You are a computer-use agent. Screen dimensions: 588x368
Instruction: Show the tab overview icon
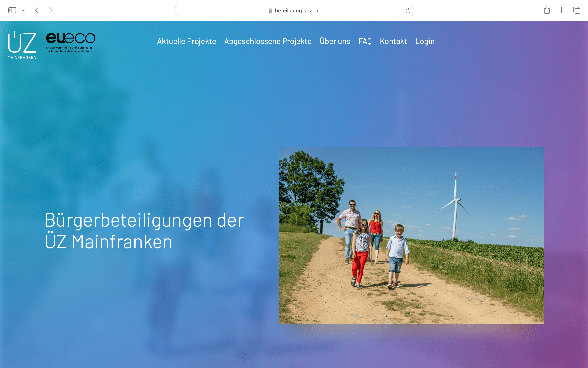coord(576,10)
